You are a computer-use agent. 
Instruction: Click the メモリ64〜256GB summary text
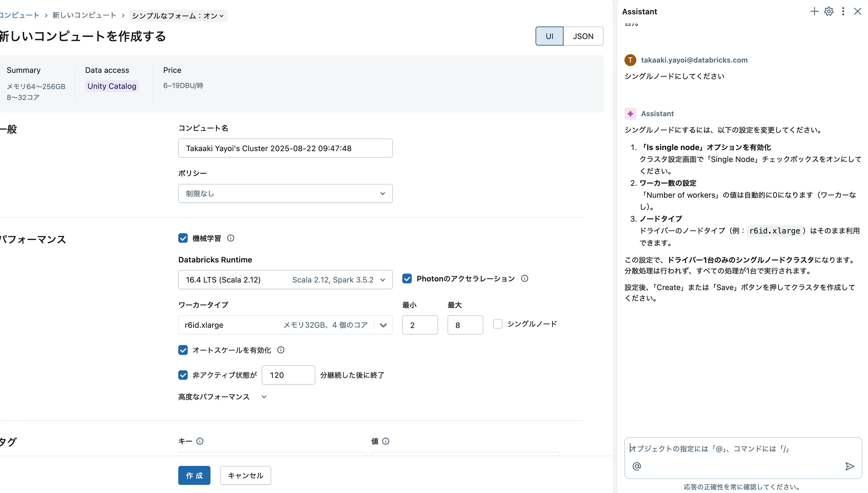pos(36,87)
